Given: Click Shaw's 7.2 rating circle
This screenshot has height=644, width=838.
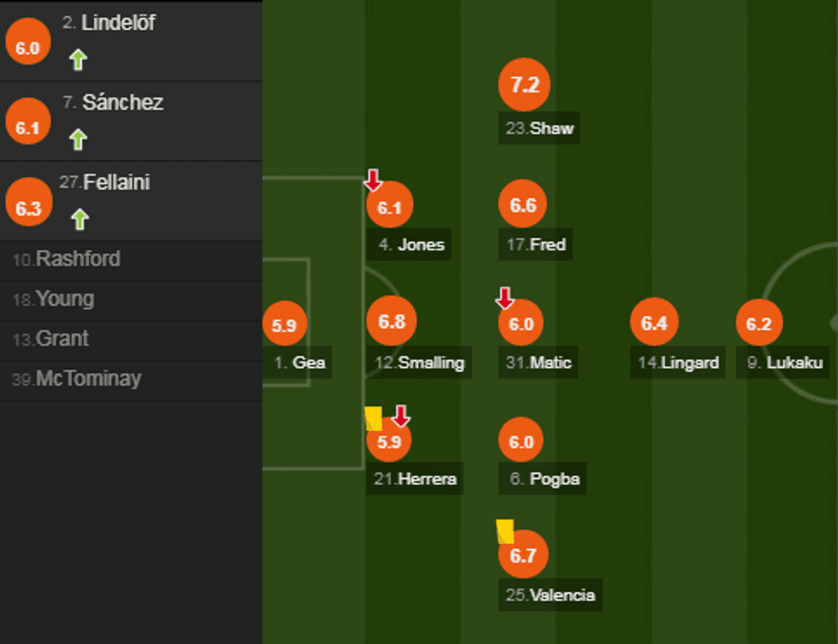Looking at the screenshot, I should click(x=523, y=85).
